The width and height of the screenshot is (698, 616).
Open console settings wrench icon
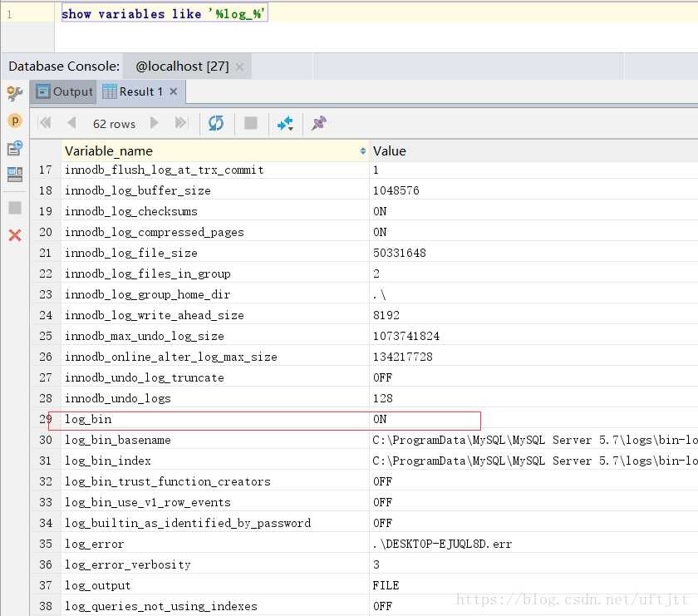pyautogui.click(x=15, y=94)
